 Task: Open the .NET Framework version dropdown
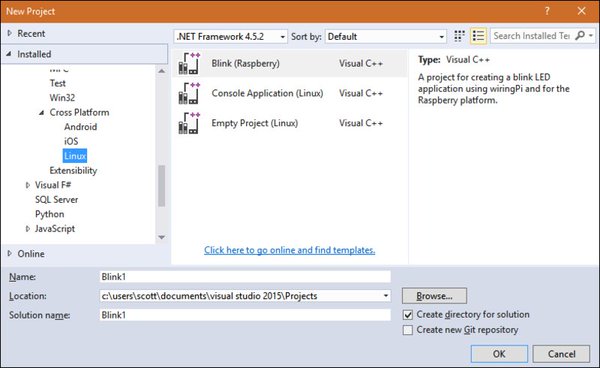[230, 37]
